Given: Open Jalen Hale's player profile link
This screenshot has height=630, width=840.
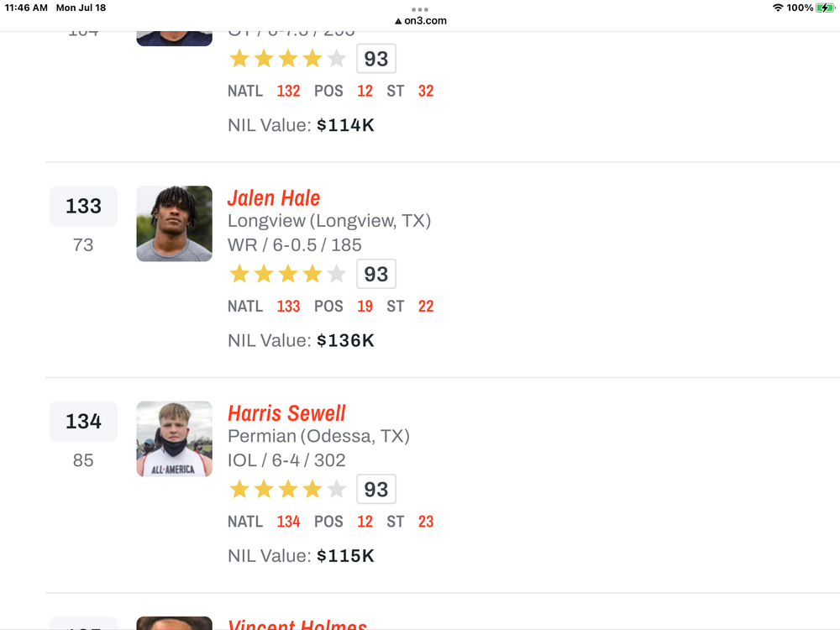Looking at the screenshot, I should [274, 198].
